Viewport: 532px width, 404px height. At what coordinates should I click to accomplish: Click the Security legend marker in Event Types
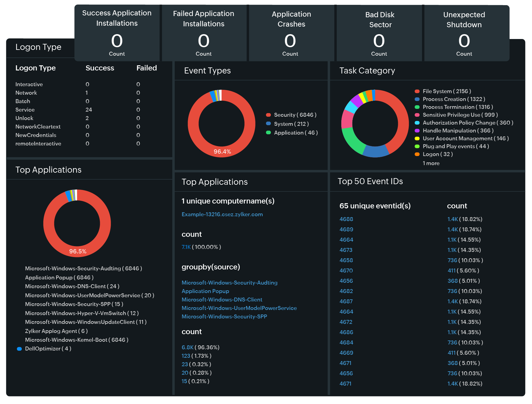click(269, 115)
